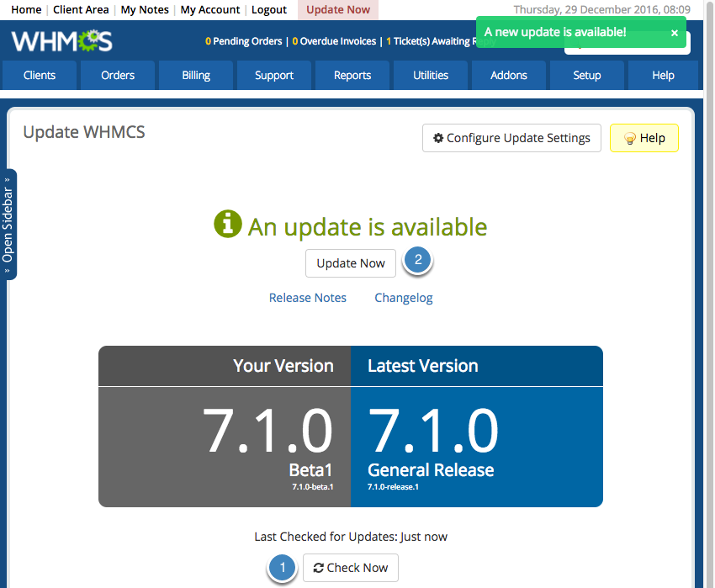Click the Beta1 label
This screenshot has width=715, height=588.
(310, 470)
